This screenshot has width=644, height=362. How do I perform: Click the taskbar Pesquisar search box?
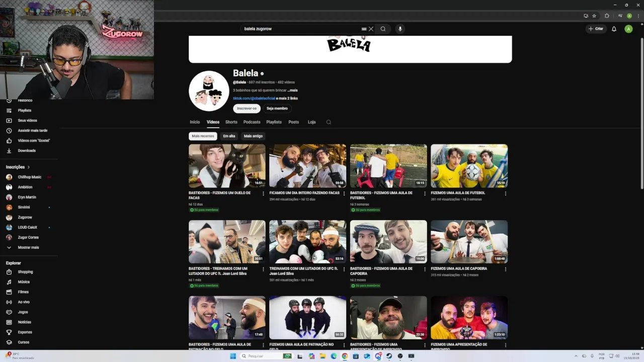coord(267,356)
